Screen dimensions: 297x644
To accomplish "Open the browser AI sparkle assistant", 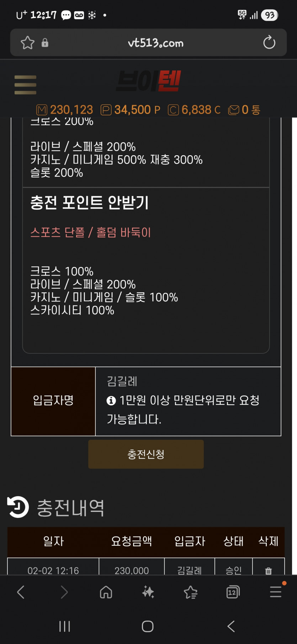I will click(148, 592).
